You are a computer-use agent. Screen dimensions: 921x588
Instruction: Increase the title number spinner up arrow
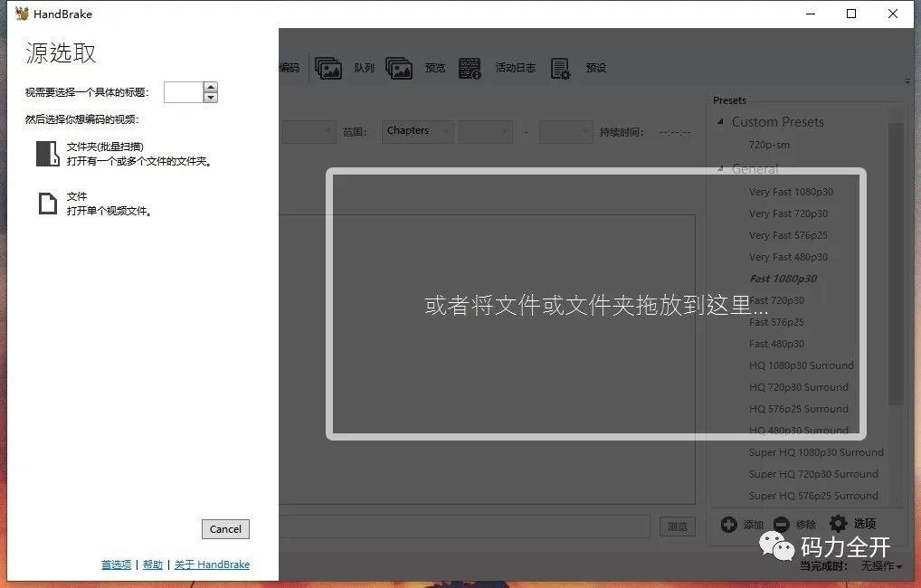(210, 87)
